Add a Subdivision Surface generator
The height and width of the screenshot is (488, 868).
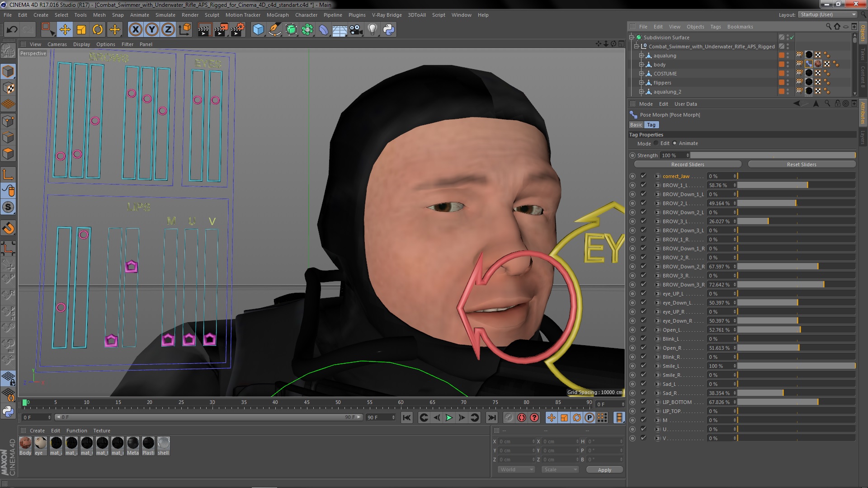click(291, 30)
